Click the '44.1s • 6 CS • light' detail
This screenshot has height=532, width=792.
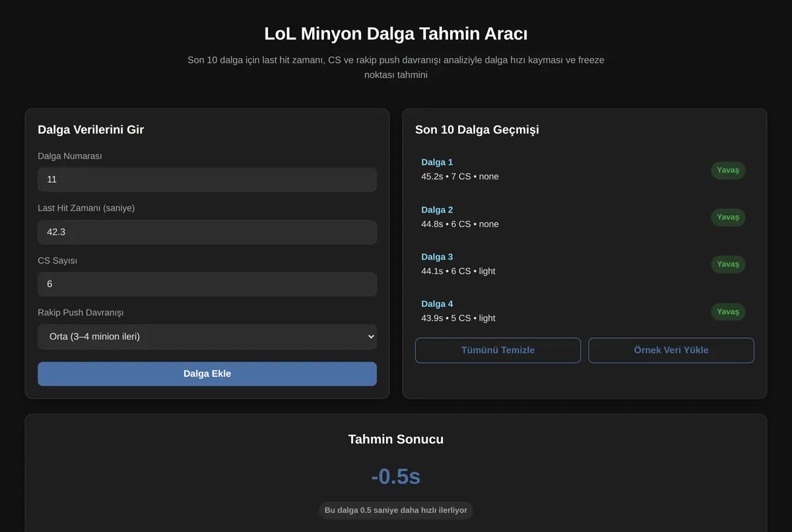pos(458,271)
